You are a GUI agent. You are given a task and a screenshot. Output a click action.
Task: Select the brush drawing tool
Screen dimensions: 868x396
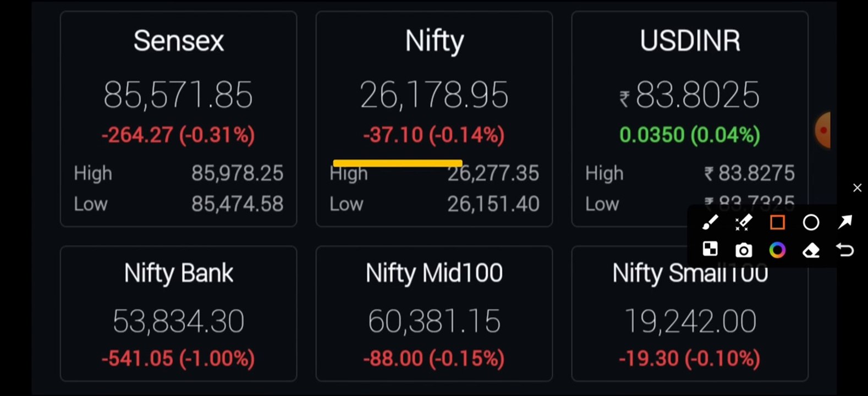pos(710,222)
